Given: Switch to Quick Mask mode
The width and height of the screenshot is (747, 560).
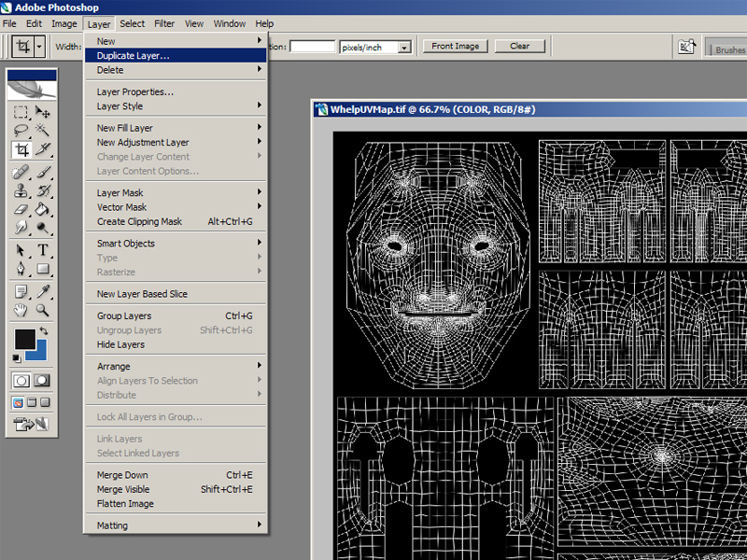Looking at the screenshot, I should coord(42,381).
